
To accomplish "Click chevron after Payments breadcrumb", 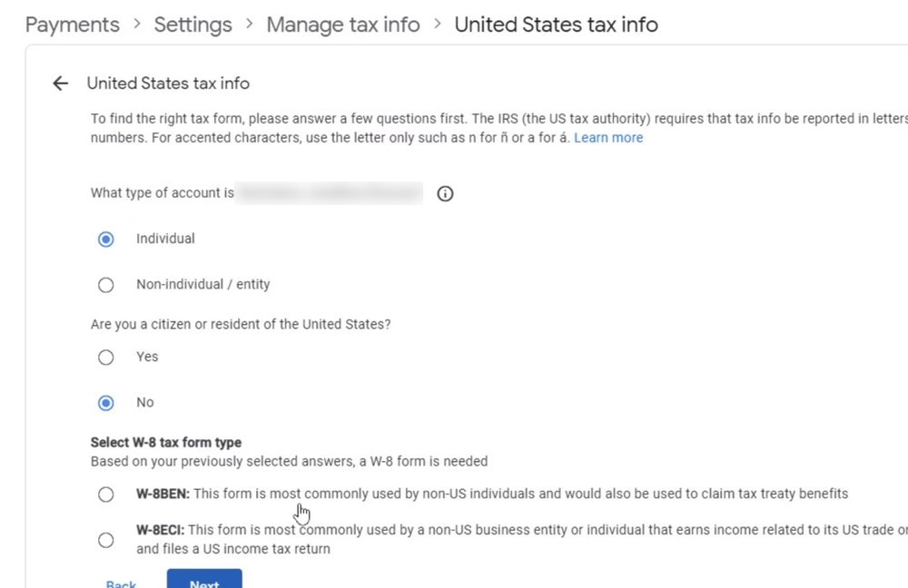I will [x=137, y=24].
